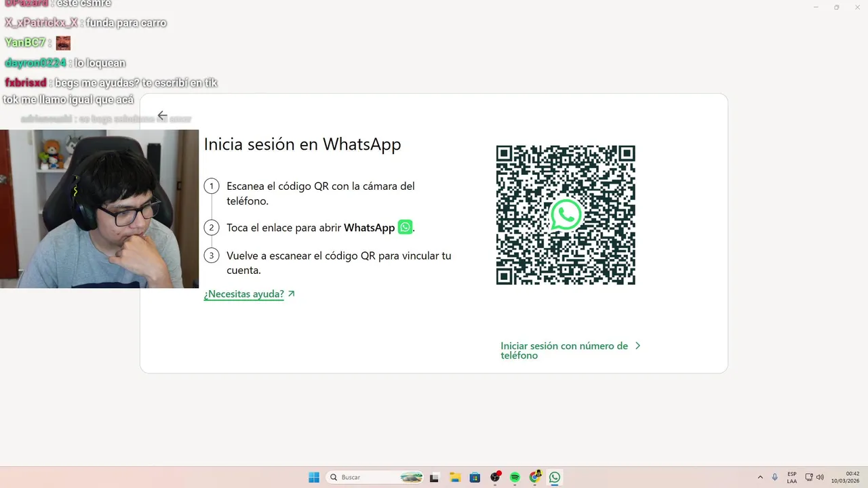Click the arrow beside phone number login
The width and height of the screenshot is (868, 488).
click(637, 346)
